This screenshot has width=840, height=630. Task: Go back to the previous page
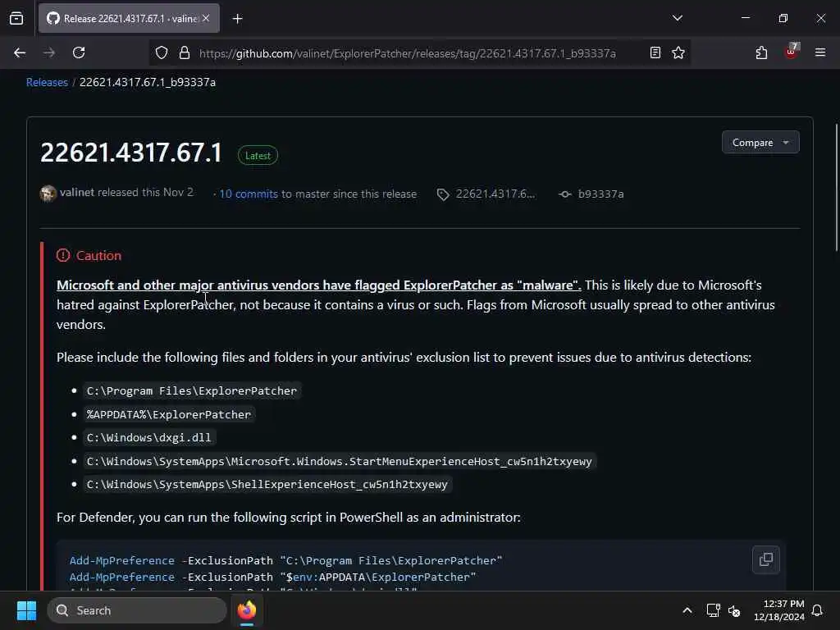(x=20, y=52)
